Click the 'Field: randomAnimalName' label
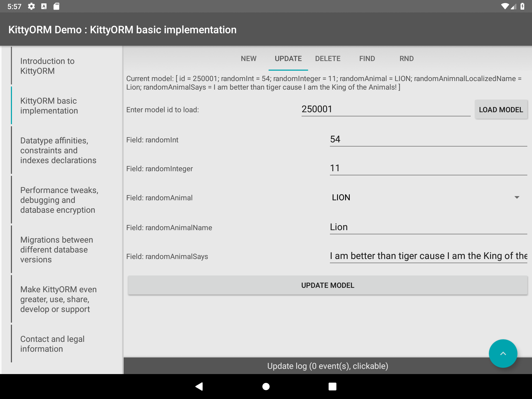The height and width of the screenshot is (399, 532). pyautogui.click(x=169, y=228)
